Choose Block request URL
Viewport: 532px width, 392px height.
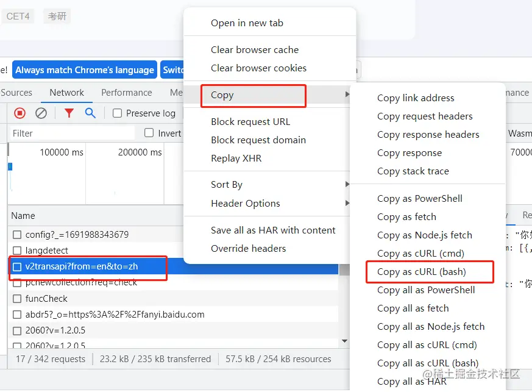(x=250, y=121)
